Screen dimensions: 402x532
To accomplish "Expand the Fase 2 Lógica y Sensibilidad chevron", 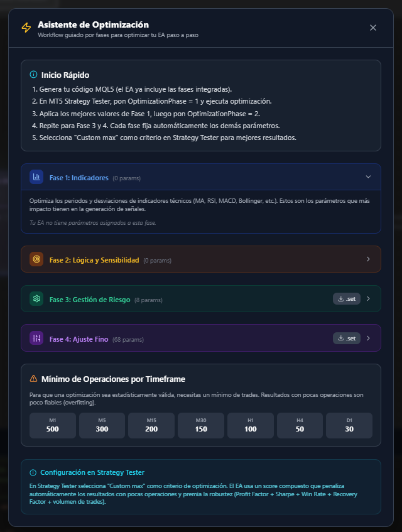I will click(x=369, y=259).
